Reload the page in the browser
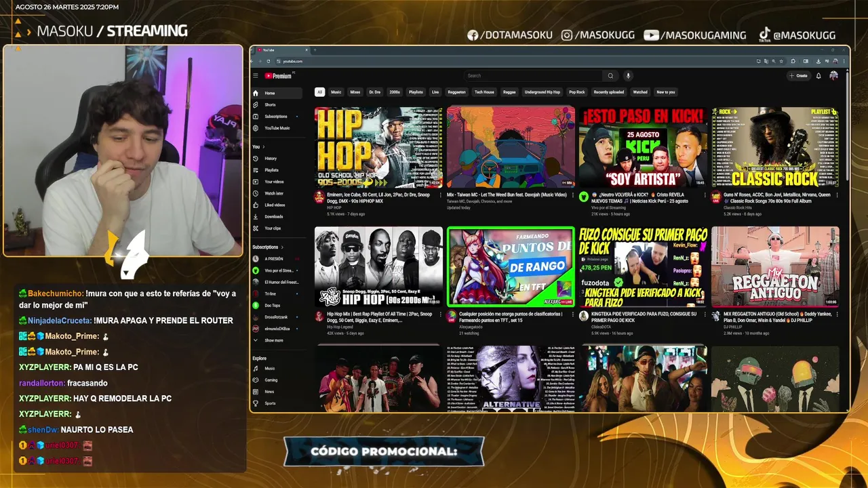This screenshot has width=868, height=488. point(269,61)
